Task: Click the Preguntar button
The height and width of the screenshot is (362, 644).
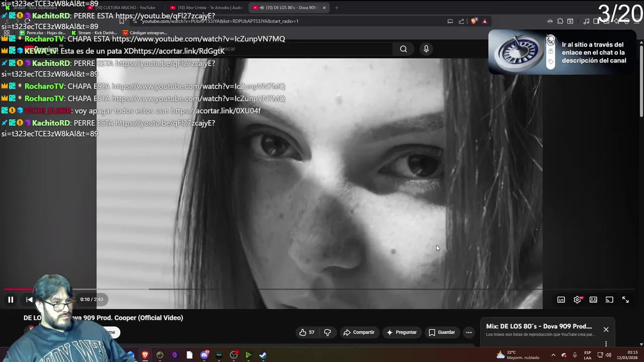Action: (x=401, y=332)
